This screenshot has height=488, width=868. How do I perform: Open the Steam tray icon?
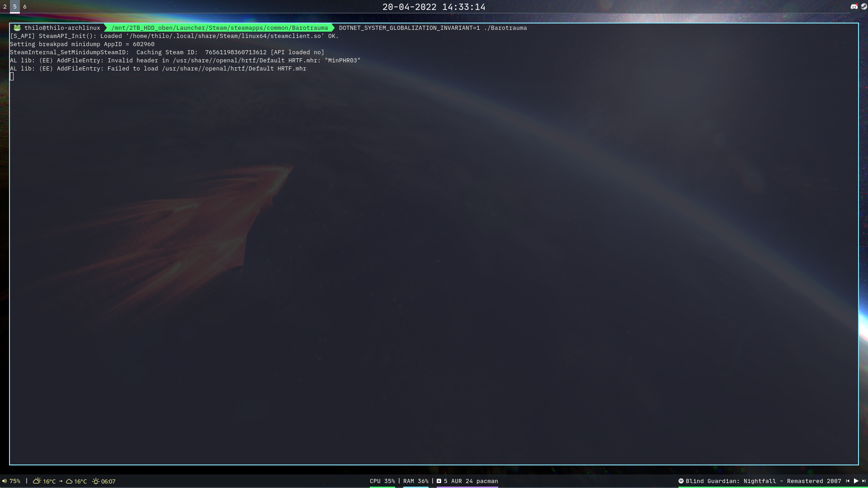(864, 7)
